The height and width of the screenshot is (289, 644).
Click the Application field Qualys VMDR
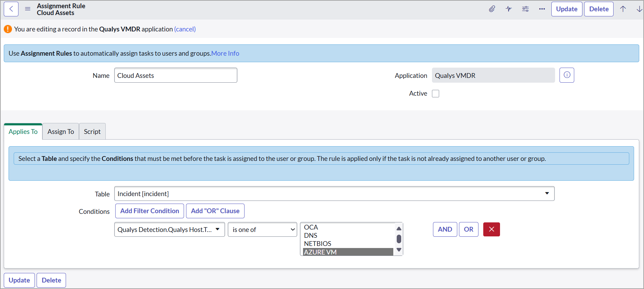tap(493, 75)
